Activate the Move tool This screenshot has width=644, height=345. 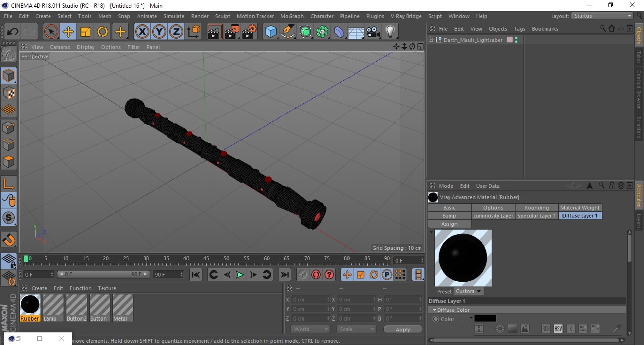click(x=68, y=32)
